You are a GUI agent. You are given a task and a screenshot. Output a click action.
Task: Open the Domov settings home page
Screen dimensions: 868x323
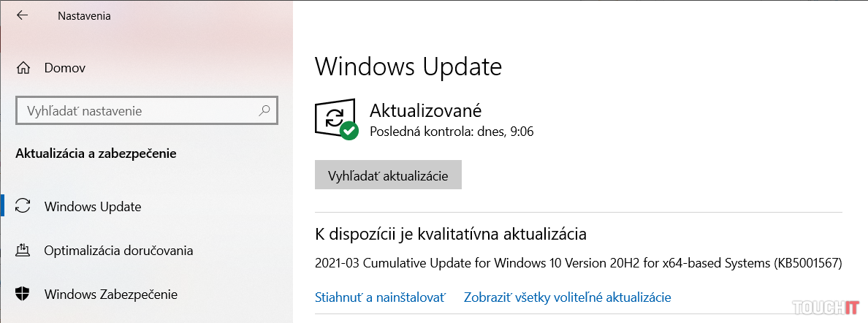pos(65,68)
